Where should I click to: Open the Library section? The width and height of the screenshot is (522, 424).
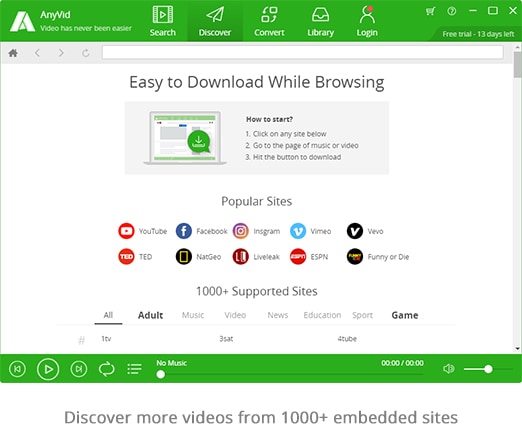coord(320,21)
